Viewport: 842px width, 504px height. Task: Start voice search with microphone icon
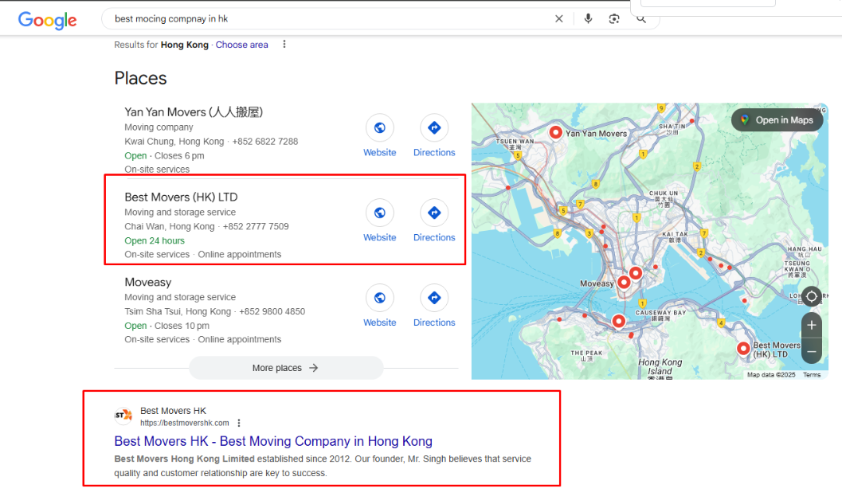[588, 19]
